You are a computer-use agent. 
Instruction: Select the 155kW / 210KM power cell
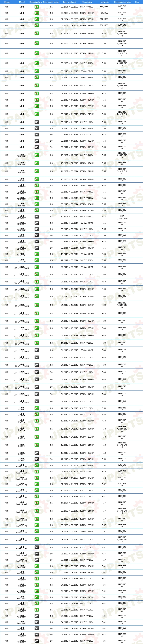pyautogui.click(x=87, y=484)
